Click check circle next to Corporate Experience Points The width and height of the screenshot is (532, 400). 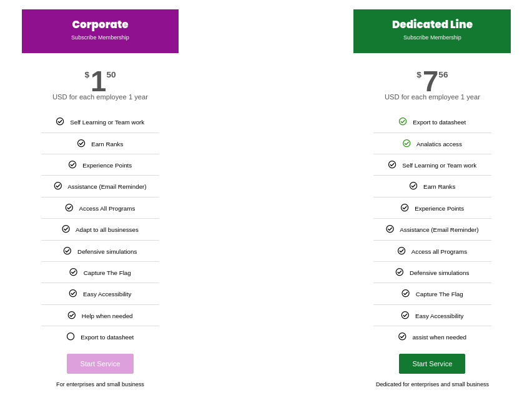click(72, 164)
